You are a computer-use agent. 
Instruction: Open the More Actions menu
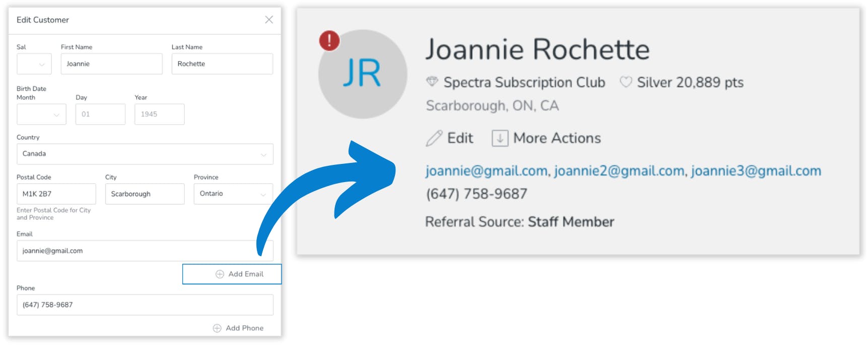click(557, 138)
